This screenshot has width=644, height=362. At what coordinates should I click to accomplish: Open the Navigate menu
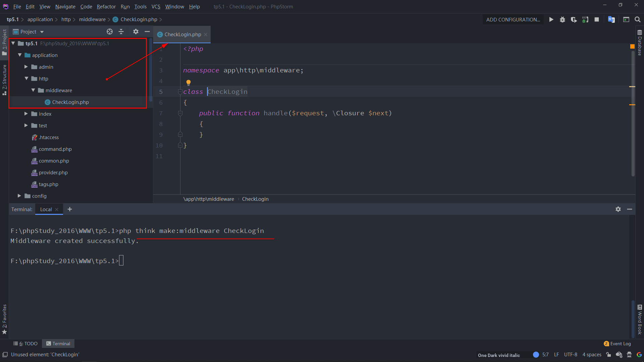pyautogui.click(x=65, y=6)
